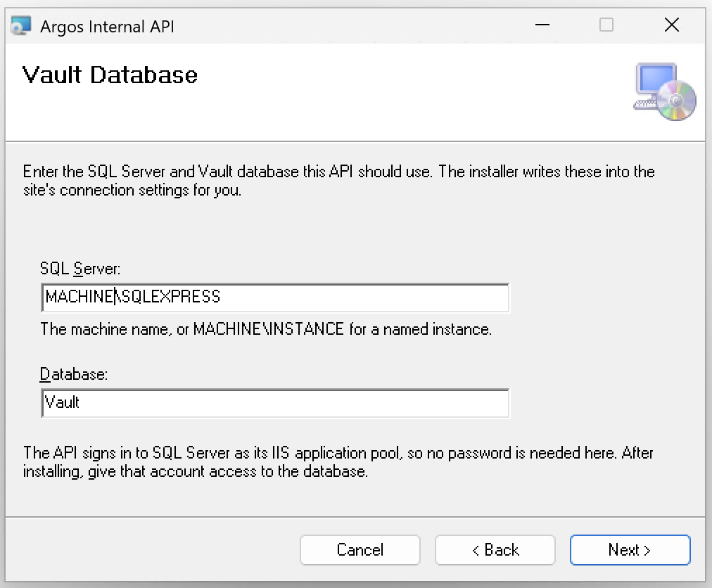
Task: Close the Argos Internal API window
Action: pyautogui.click(x=672, y=25)
